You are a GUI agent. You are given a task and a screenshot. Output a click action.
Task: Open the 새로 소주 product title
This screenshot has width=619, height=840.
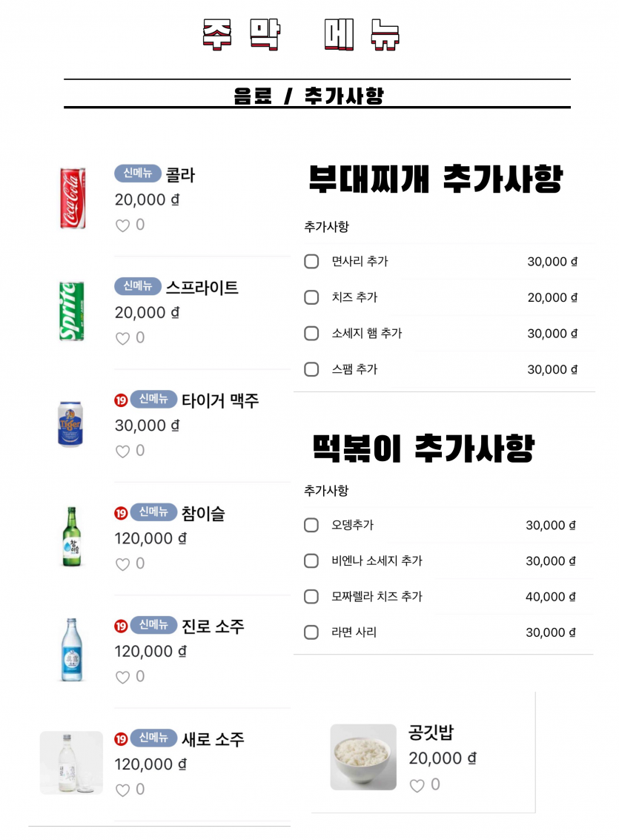click(213, 739)
